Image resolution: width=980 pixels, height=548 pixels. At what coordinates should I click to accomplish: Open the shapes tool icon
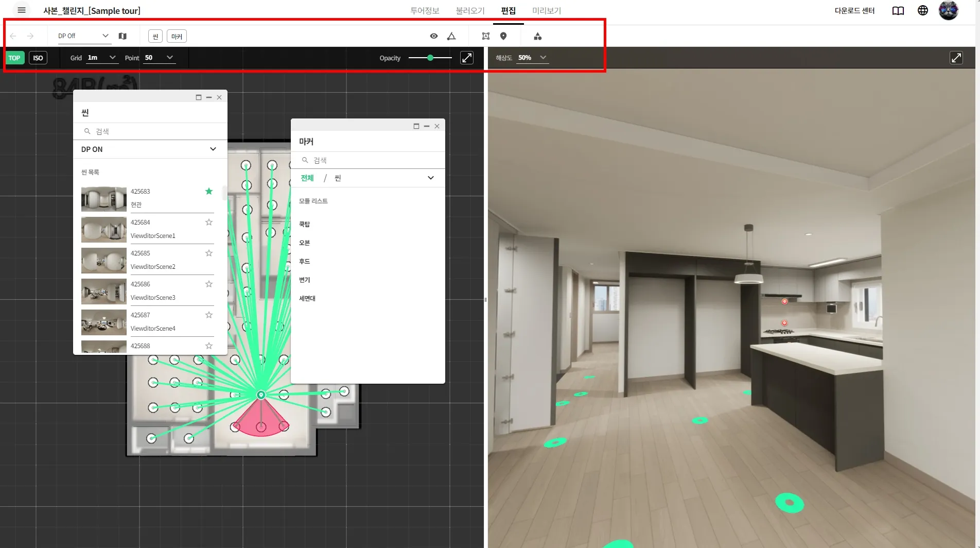tap(538, 36)
